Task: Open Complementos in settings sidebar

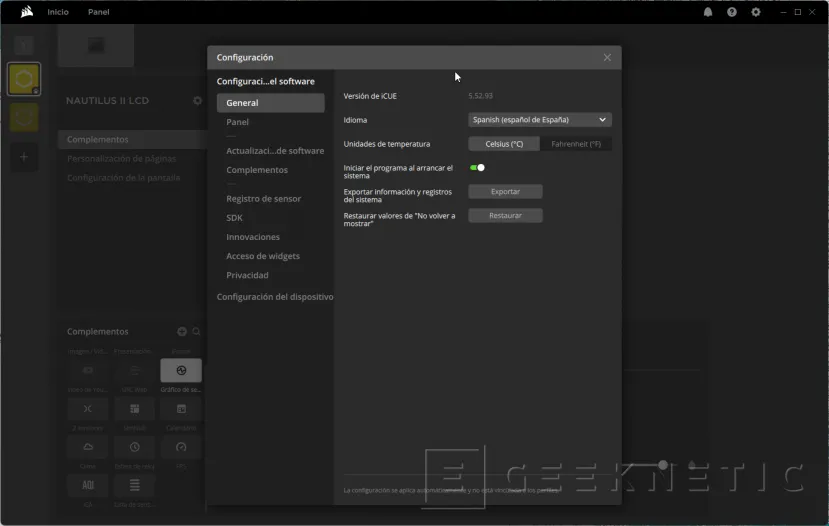Action: tap(257, 170)
